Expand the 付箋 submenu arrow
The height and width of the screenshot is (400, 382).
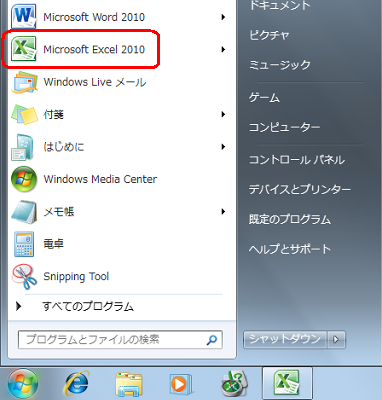(223, 114)
